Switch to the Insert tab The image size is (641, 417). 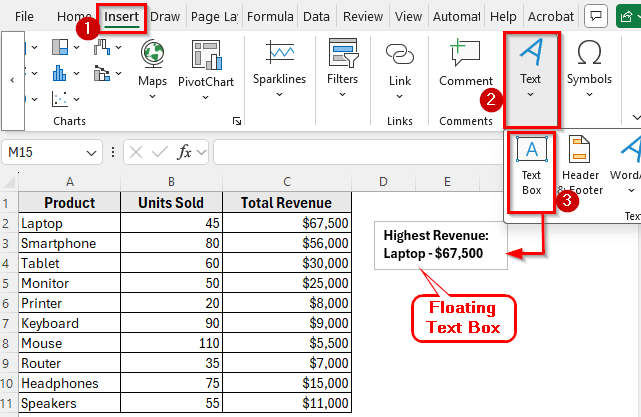(121, 17)
